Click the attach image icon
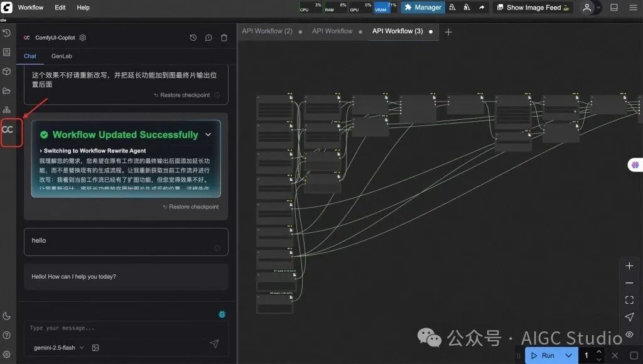The height and width of the screenshot is (364, 643). pyautogui.click(x=95, y=348)
